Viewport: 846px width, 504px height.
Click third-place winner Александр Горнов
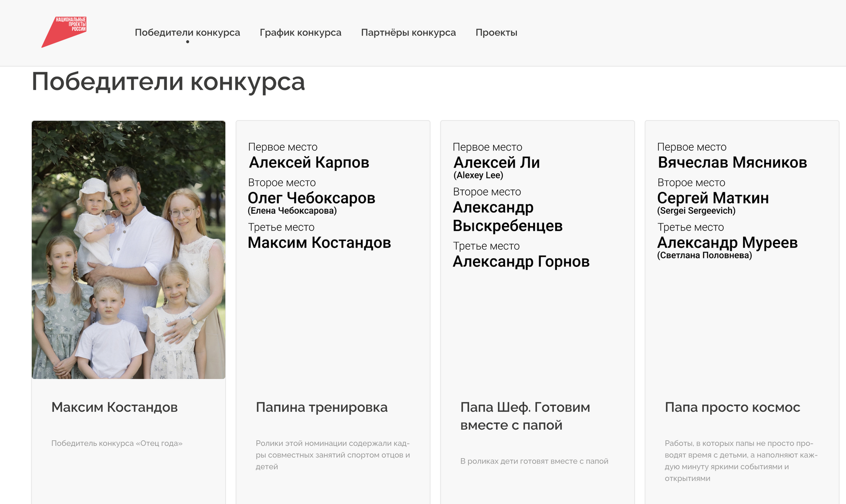(521, 262)
